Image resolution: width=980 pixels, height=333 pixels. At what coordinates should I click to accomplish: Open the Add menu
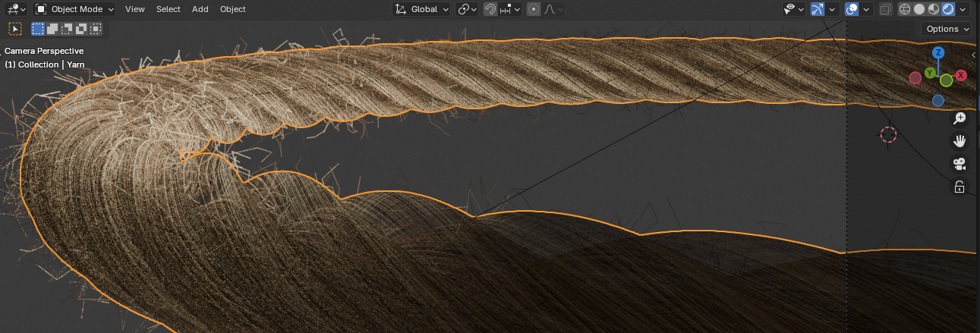pyautogui.click(x=200, y=9)
